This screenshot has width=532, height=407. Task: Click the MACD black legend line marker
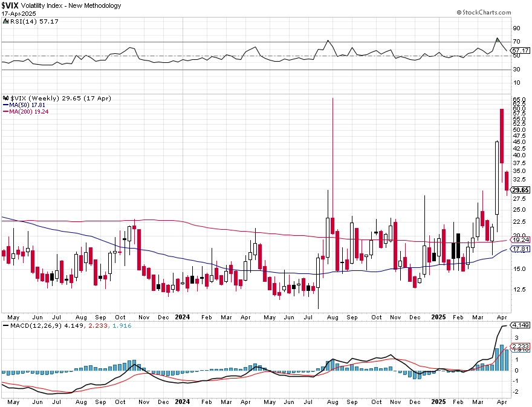tap(5, 325)
